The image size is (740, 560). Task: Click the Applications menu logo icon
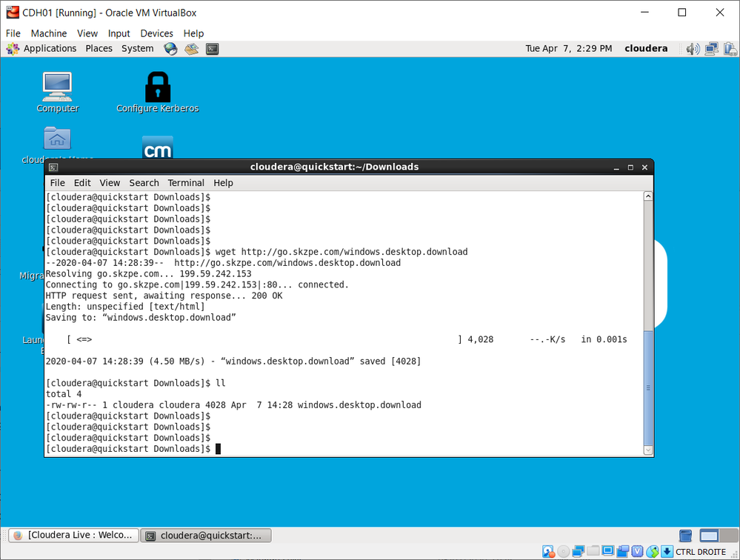tap(13, 49)
